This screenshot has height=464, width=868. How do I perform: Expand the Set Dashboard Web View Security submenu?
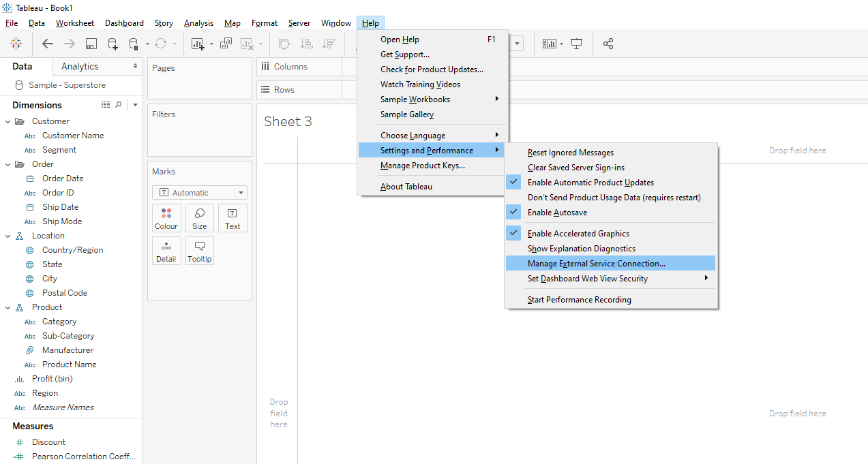tap(587, 278)
